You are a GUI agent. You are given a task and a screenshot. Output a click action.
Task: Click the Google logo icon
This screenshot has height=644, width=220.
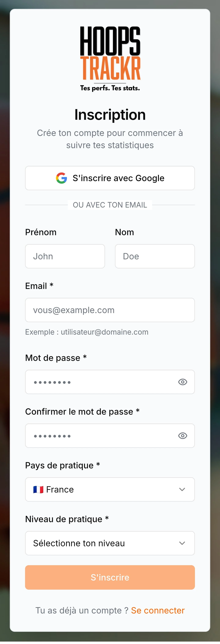click(61, 178)
